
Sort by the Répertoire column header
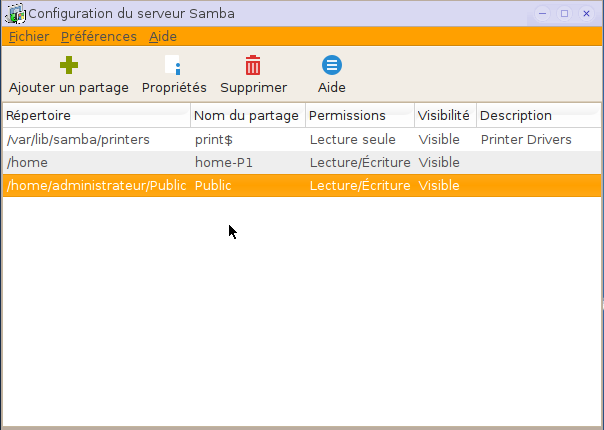pyautogui.click(x=96, y=116)
